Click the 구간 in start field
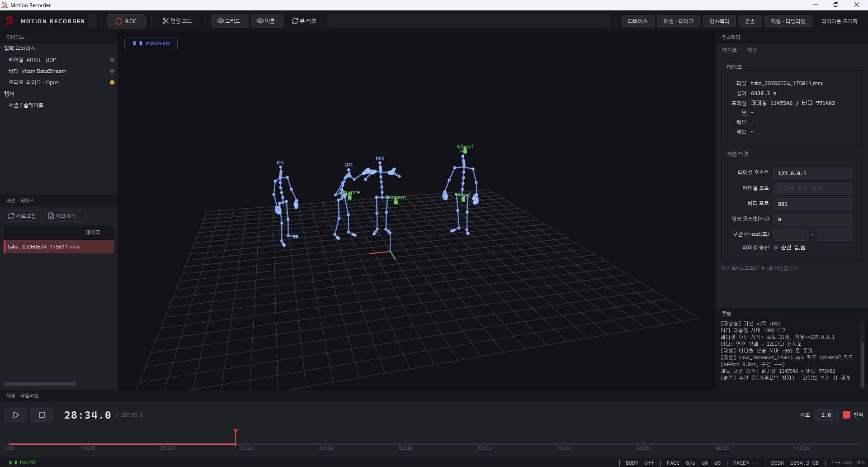 pos(791,234)
